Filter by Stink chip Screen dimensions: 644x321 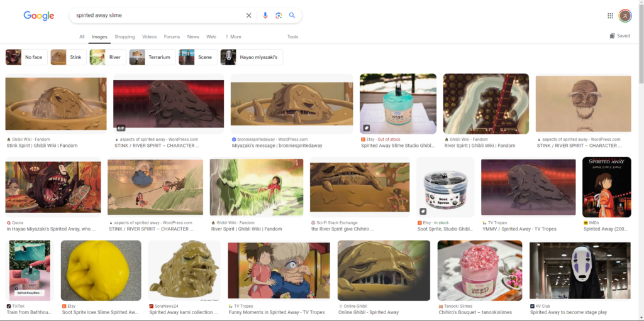click(69, 57)
